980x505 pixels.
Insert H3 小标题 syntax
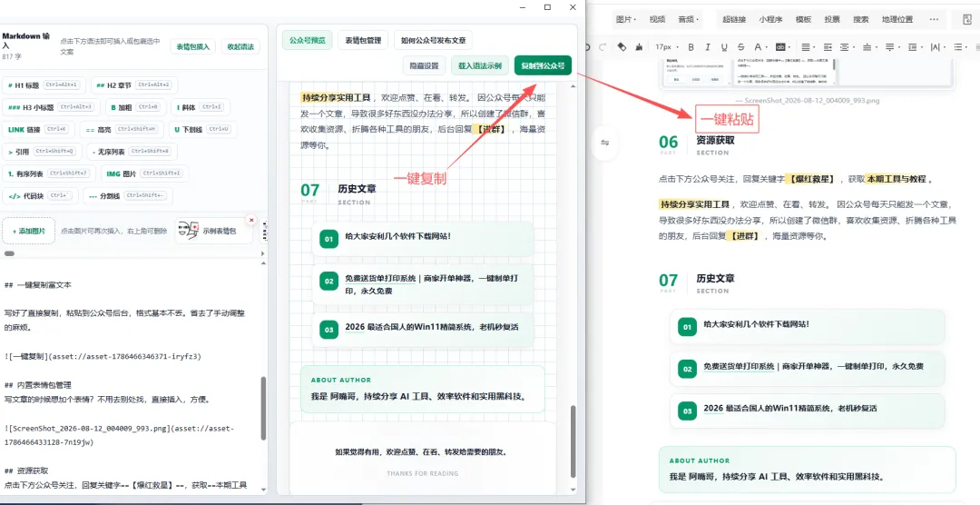pyautogui.click(x=49, y=107)
